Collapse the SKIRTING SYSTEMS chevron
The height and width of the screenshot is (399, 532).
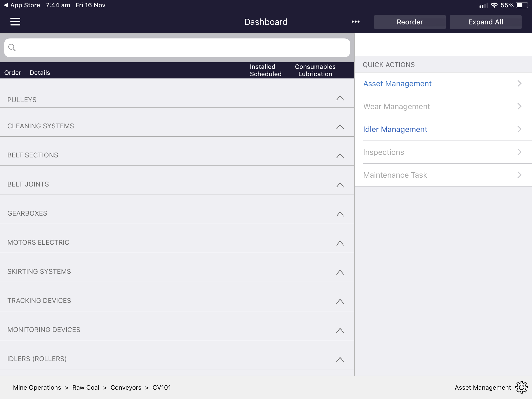pyautogui.click(x=340, y=272)
